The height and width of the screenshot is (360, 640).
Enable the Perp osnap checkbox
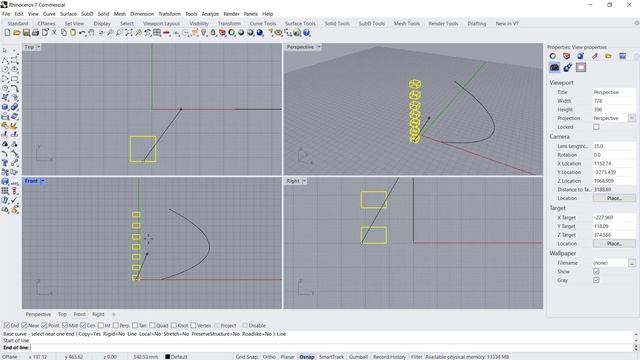pos(116,325)
